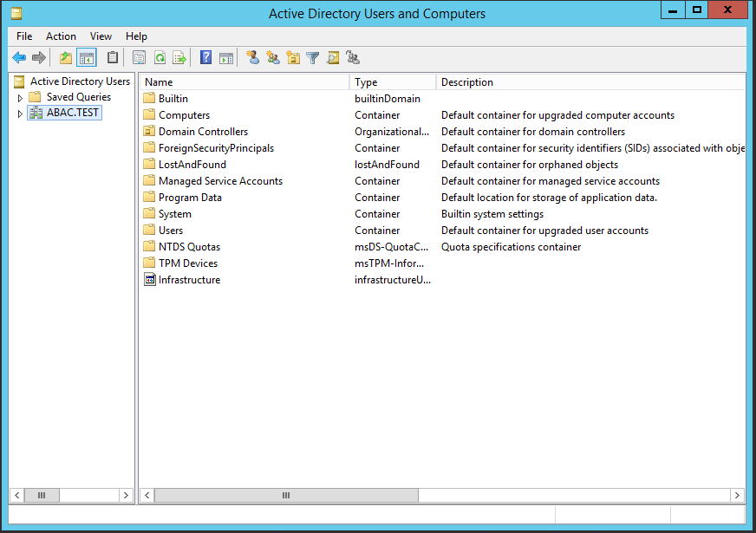Sort by the Name column header
This screenshot has height=533, width=756.
coord(245,82)
